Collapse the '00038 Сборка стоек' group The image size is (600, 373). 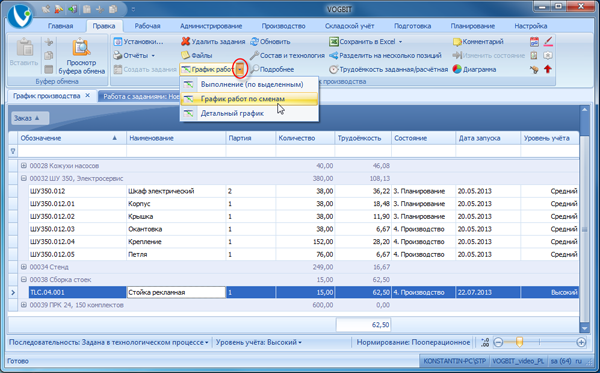24,280
